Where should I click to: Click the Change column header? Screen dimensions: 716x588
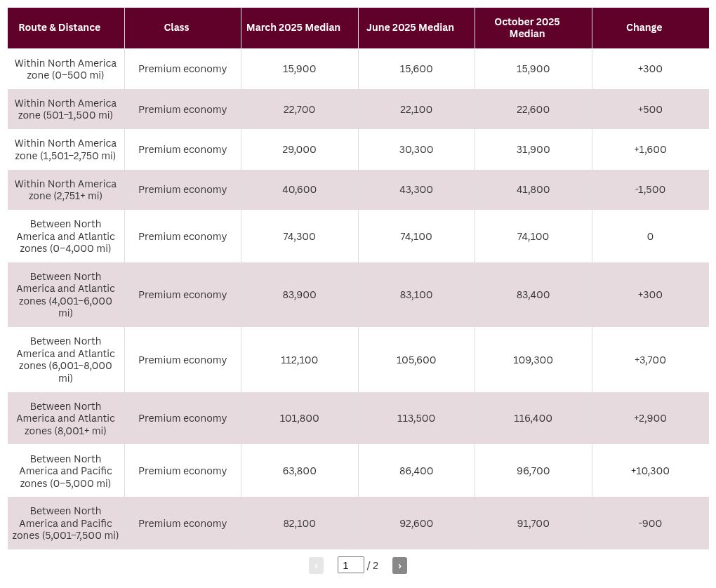click(x=644, y=27)
